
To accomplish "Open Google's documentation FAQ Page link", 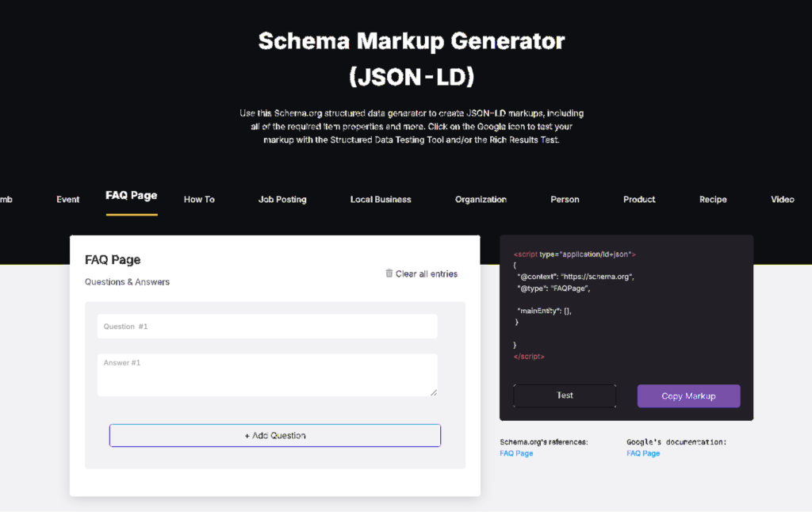I will coord(643,453).
